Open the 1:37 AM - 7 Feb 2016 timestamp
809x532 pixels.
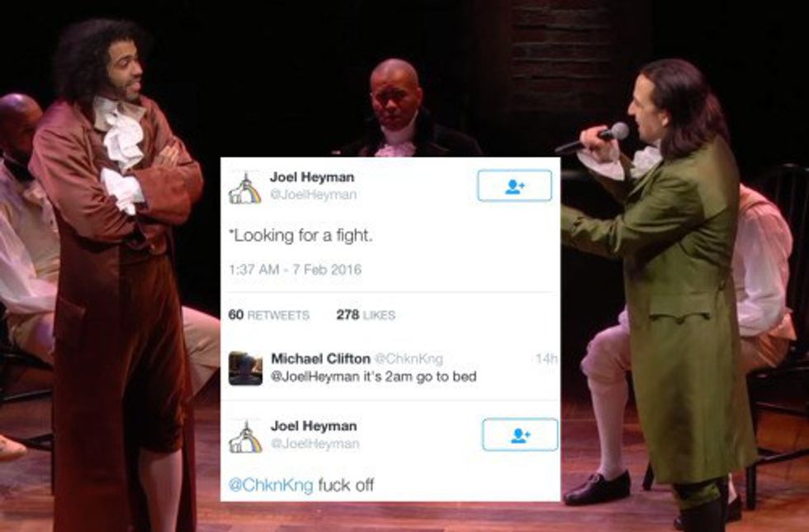295,270
